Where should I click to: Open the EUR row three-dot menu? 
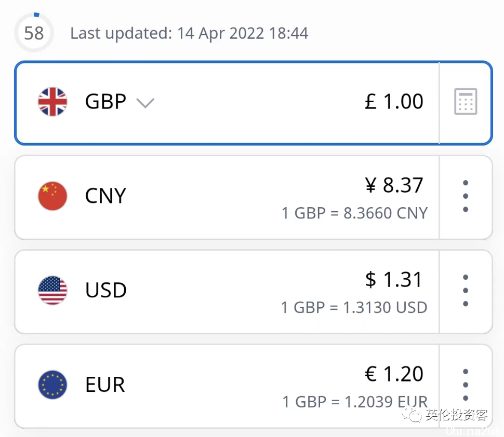point(466,385)
